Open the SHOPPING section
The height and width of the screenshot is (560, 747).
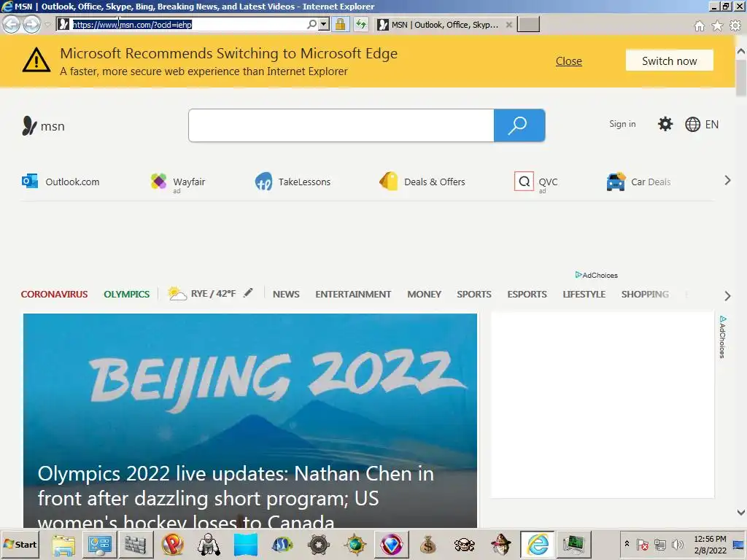coord(645,295)
